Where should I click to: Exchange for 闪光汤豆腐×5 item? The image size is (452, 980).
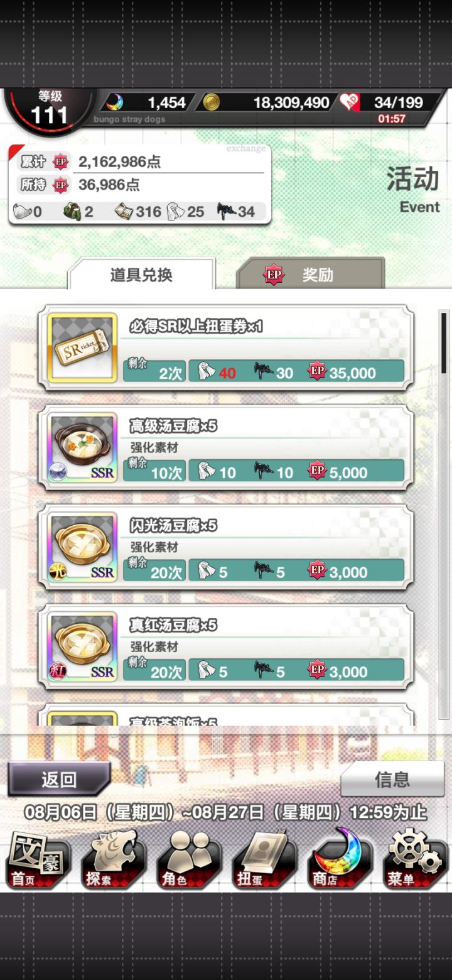pos(226,547)
